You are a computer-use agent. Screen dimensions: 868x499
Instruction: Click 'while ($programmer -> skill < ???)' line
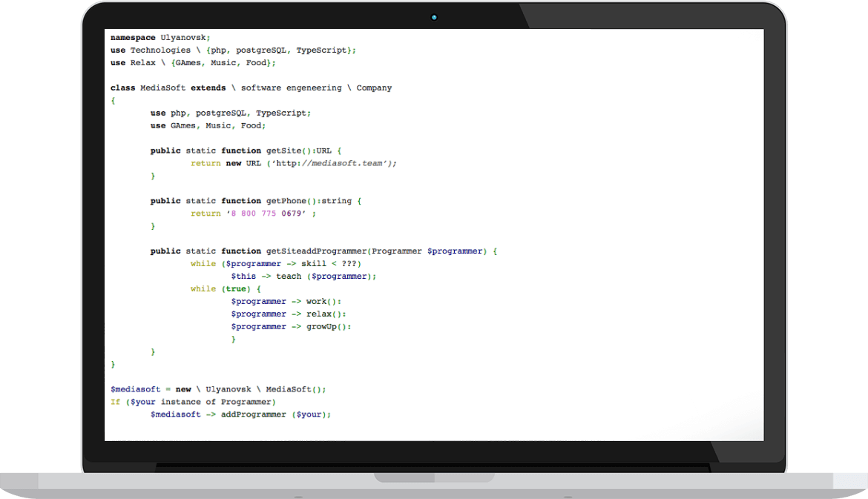point(276,264)
